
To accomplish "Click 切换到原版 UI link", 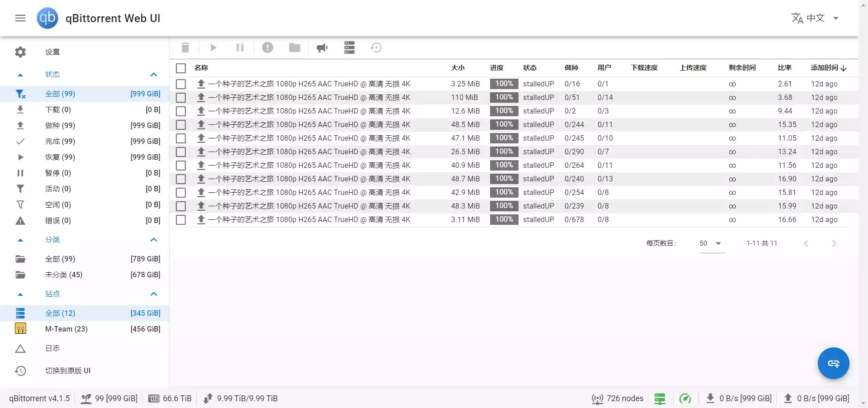I will (68, 371).
